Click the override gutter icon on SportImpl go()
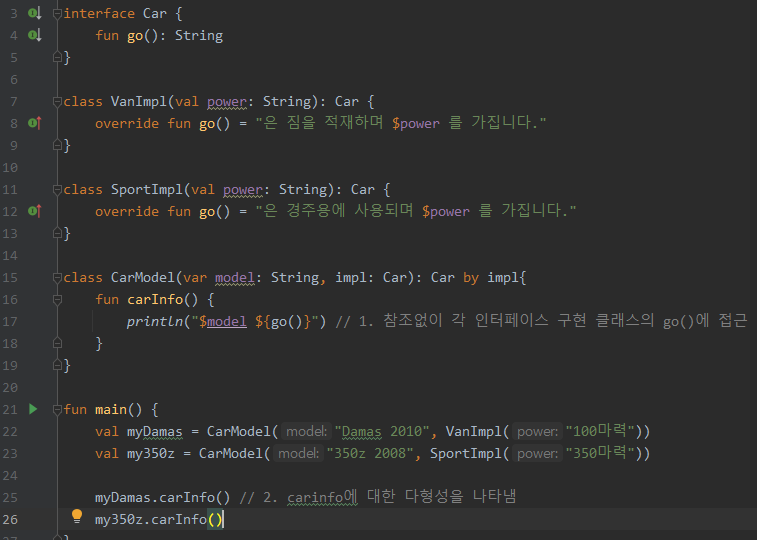The image size is (757, 540). [34, 211]
